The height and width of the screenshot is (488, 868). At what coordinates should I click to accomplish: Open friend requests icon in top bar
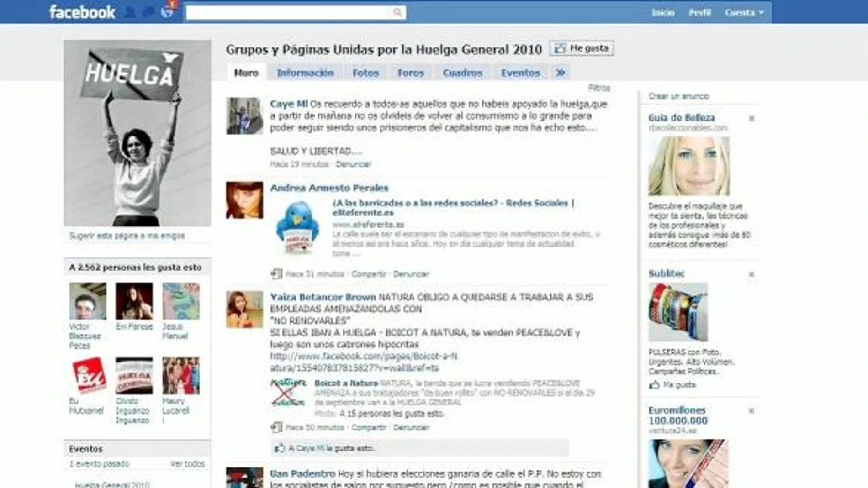coord(130,12)
